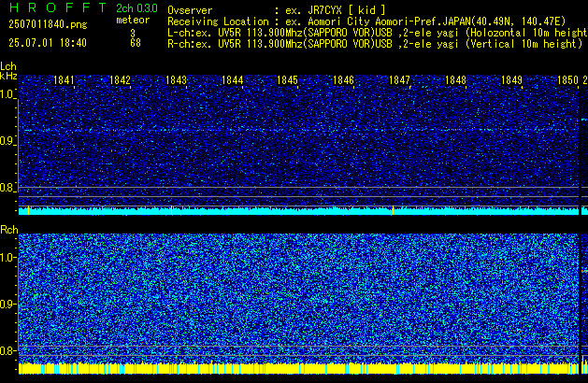Click the kHz unit label
Viewport: 588px width, 383px height.
(8, 76)
